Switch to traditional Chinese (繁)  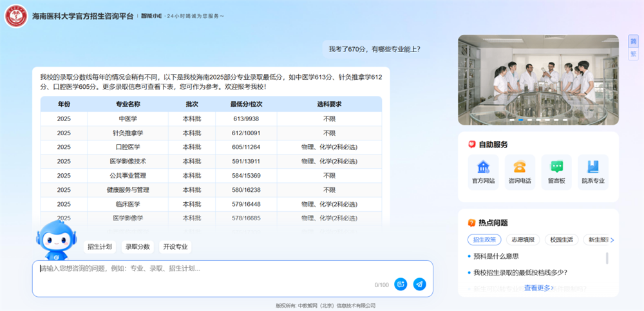point(633,54)
